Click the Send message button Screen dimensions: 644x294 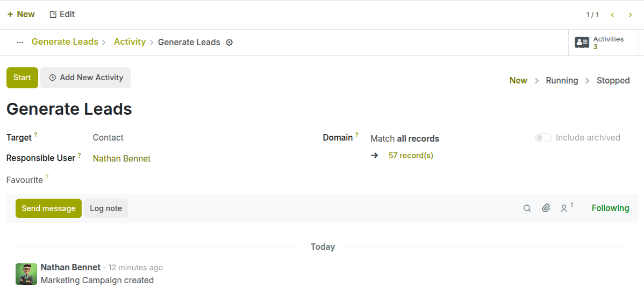[48, 208]
